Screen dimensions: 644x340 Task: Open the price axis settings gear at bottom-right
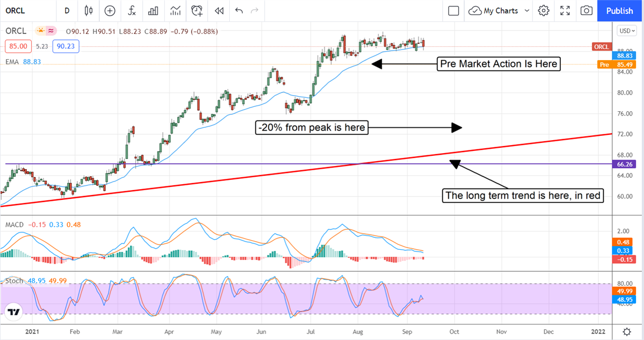coord(626,331)
